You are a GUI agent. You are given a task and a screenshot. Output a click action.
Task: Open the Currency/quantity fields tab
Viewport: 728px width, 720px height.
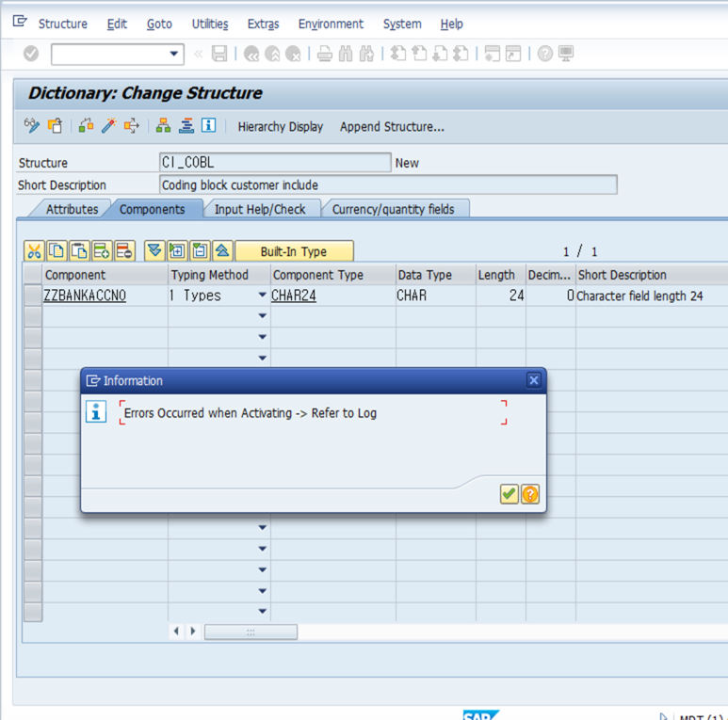393,209
